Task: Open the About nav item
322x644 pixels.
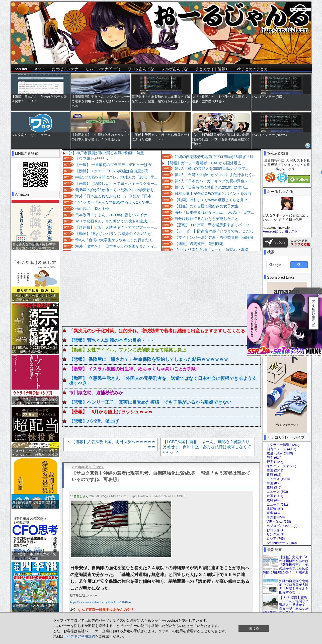Action: pyautogui.click(x=40, y=69)
